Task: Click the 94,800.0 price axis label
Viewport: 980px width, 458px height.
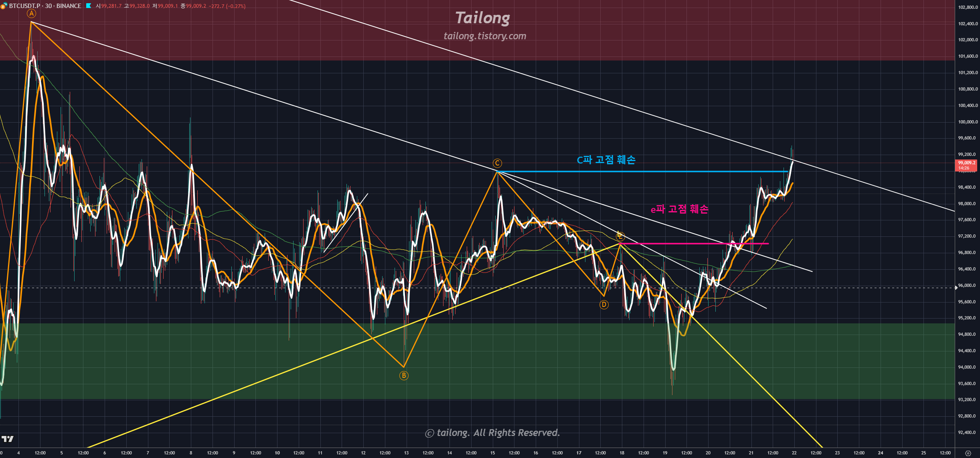Action: point(968,334)
